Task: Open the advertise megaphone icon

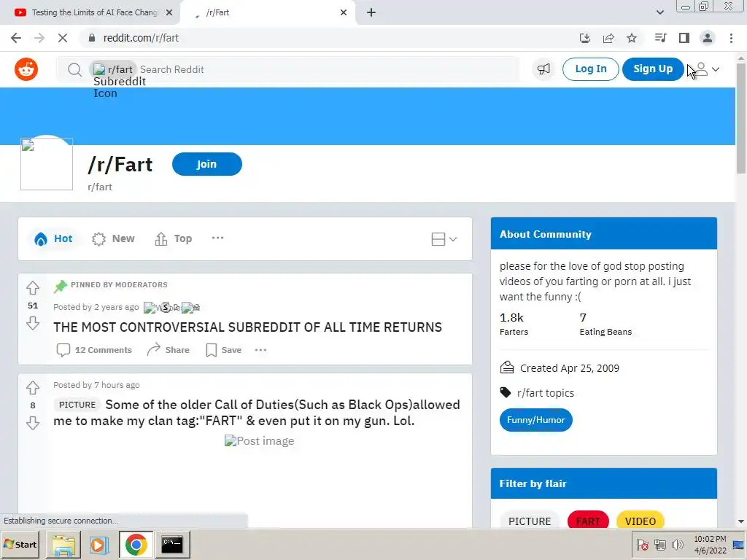Action: tap(543, 69)
